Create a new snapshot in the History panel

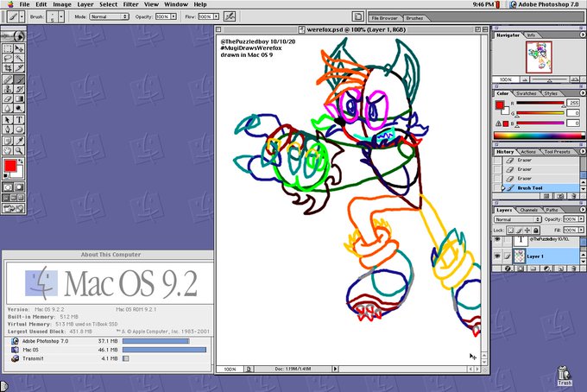point(560,196)
